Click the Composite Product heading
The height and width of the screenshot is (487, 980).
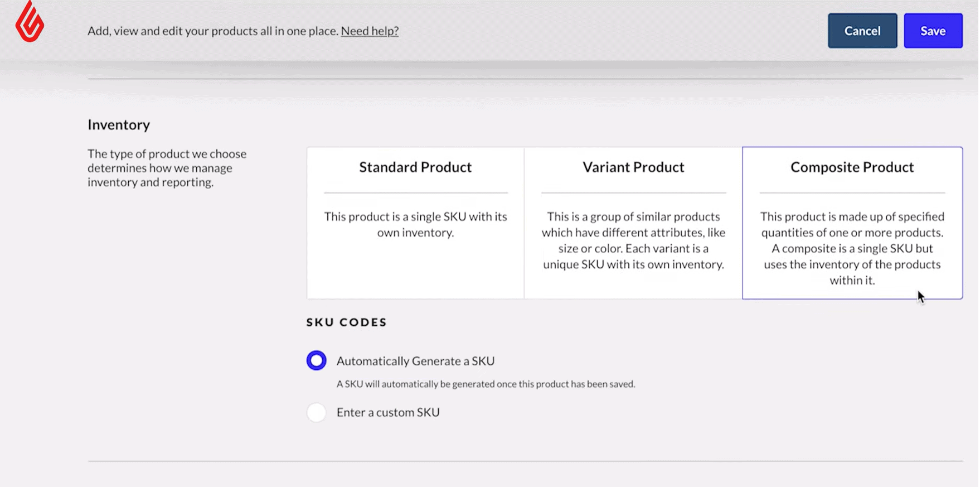coord(852,167)
